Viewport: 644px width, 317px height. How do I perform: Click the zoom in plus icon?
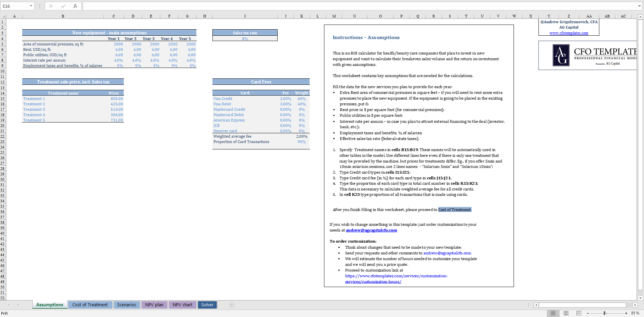pos(626,313)
